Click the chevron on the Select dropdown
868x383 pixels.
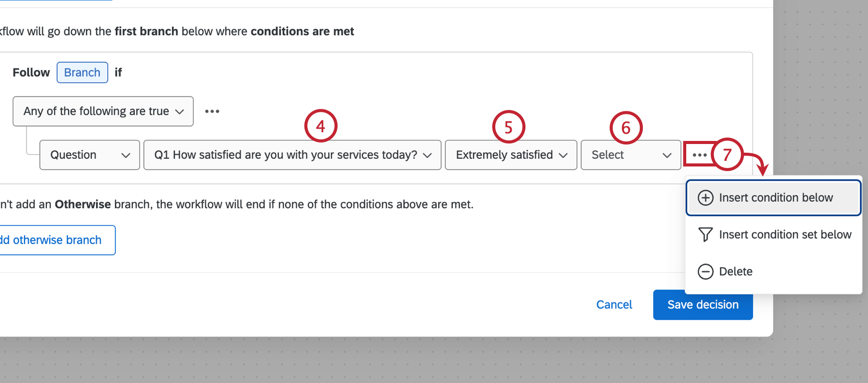click(x=666, y=155)
